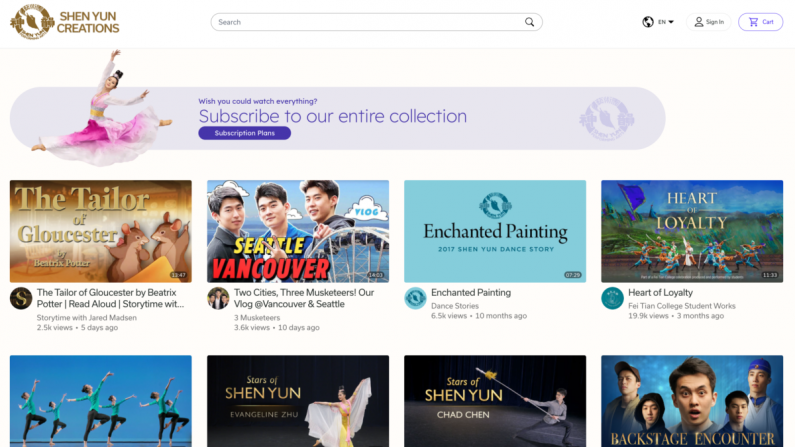
Task: Click the Fei Tian College channel avatar
Action: pos(612,298)
